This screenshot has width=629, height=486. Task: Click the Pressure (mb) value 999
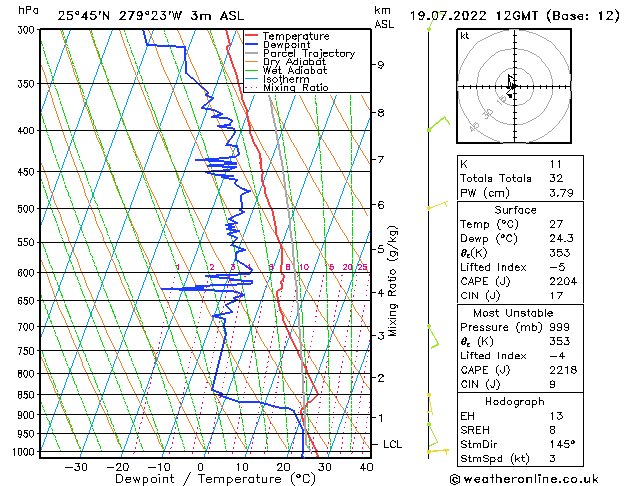[x=559, y=327]
